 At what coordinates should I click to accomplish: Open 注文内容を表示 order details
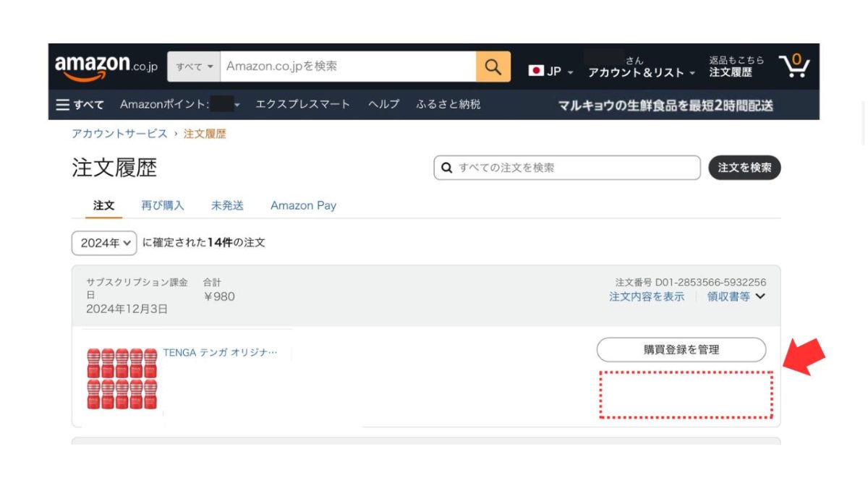point(646,296)
